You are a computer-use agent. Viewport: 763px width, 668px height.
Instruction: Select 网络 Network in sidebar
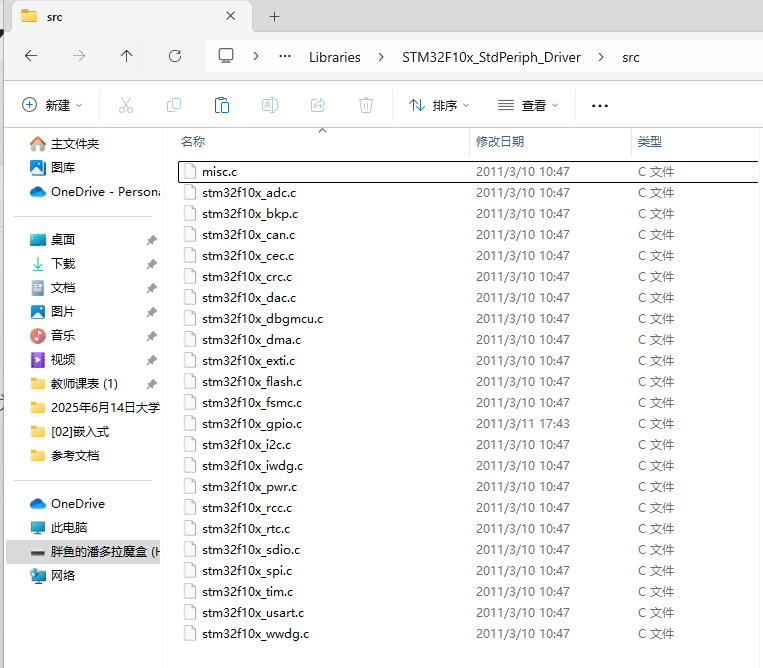[x=53, y=576]
